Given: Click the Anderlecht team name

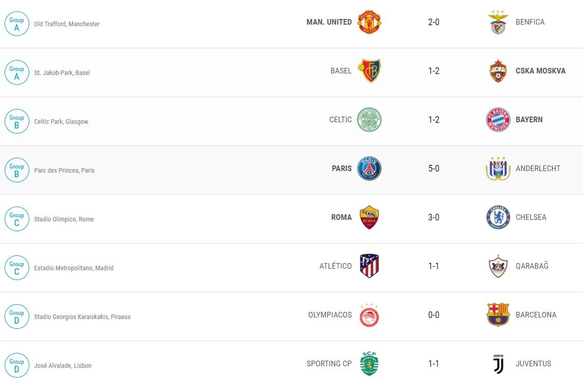Looking at the screenshot, I should [538, 169].
